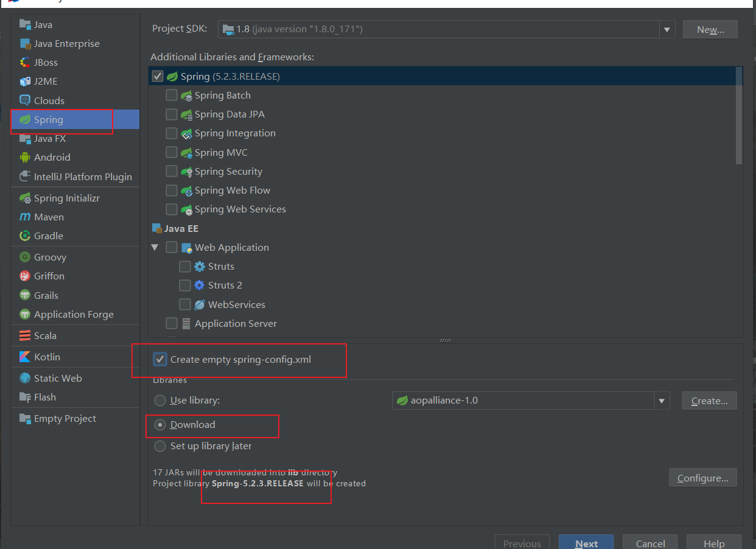Click the Griffon icon
The image size is (756, 549).
tap(25, 276)
